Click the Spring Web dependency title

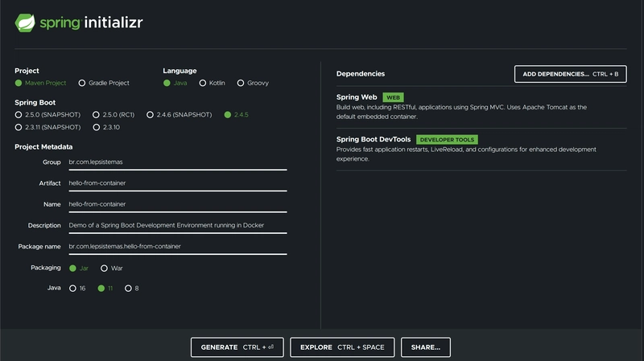point(357,97)
